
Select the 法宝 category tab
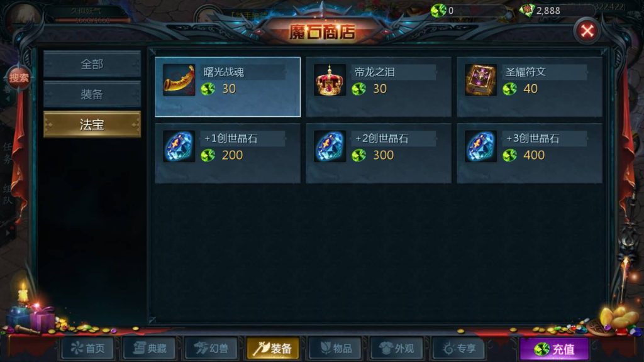point(92,124)
